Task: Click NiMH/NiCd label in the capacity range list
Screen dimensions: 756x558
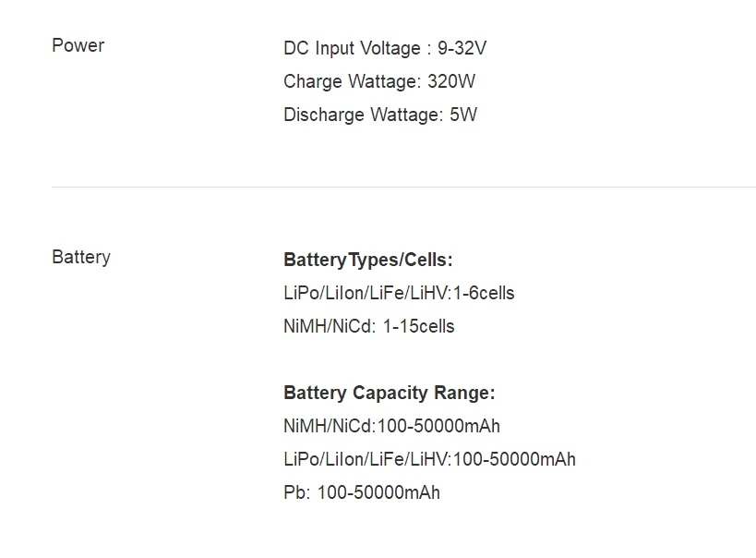Action: pyautogui.click(x=328, y=426)
